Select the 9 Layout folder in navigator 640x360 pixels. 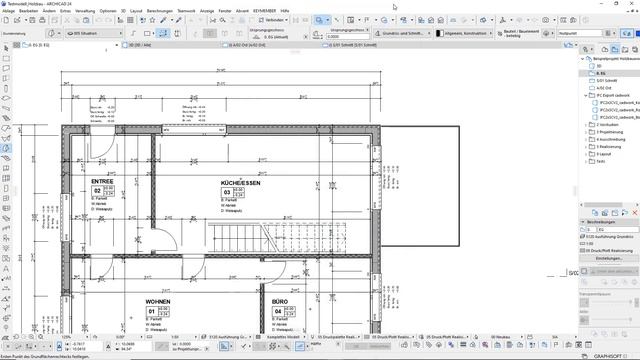(604, 154)
